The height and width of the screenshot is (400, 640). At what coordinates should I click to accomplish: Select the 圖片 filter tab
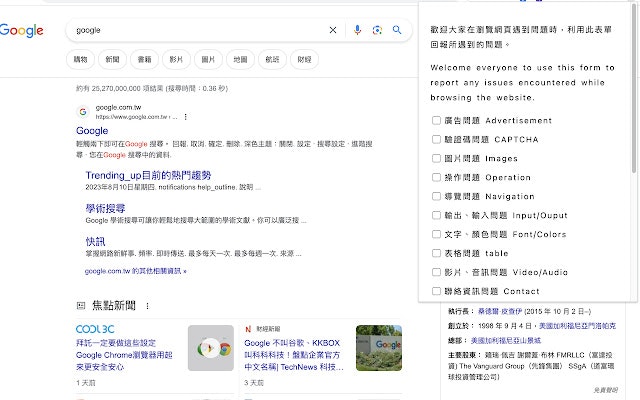(208, 60)
